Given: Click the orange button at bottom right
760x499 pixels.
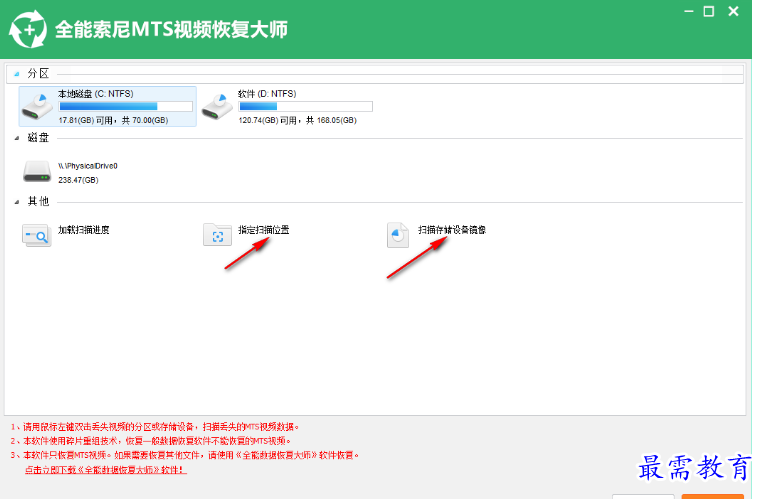Looking at the screenshot, I should point(712,496).
